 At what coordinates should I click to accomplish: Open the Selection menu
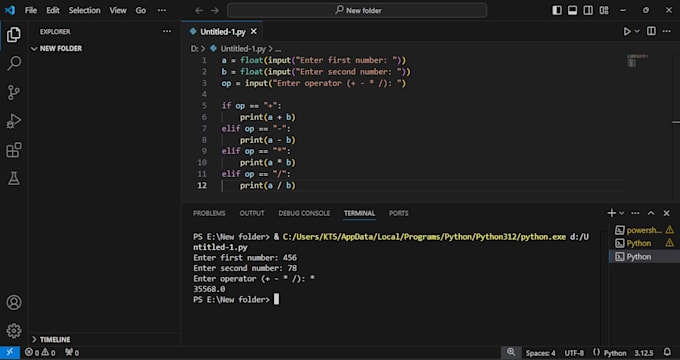tap(85, 10)
